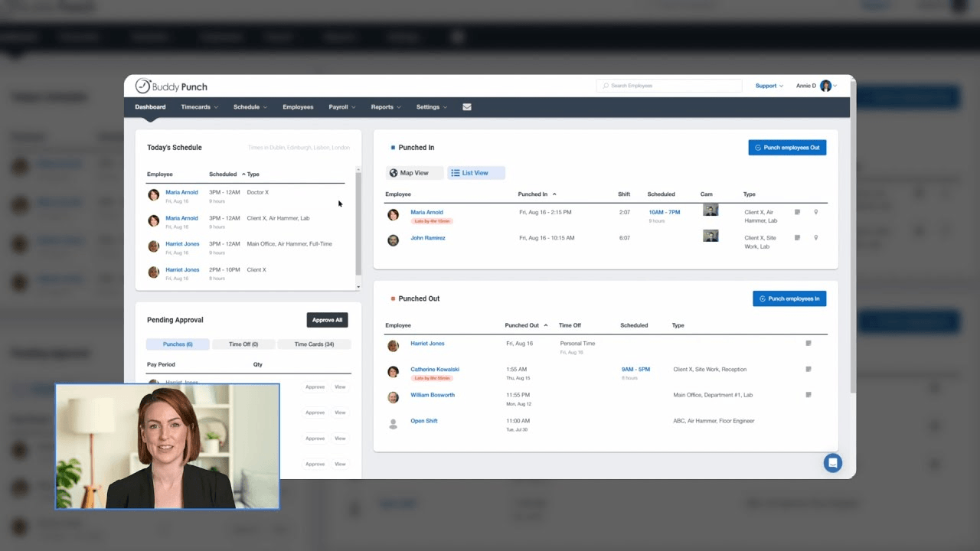
Task: Go to the Employees menu item
Action: click(x=298, y=107)
